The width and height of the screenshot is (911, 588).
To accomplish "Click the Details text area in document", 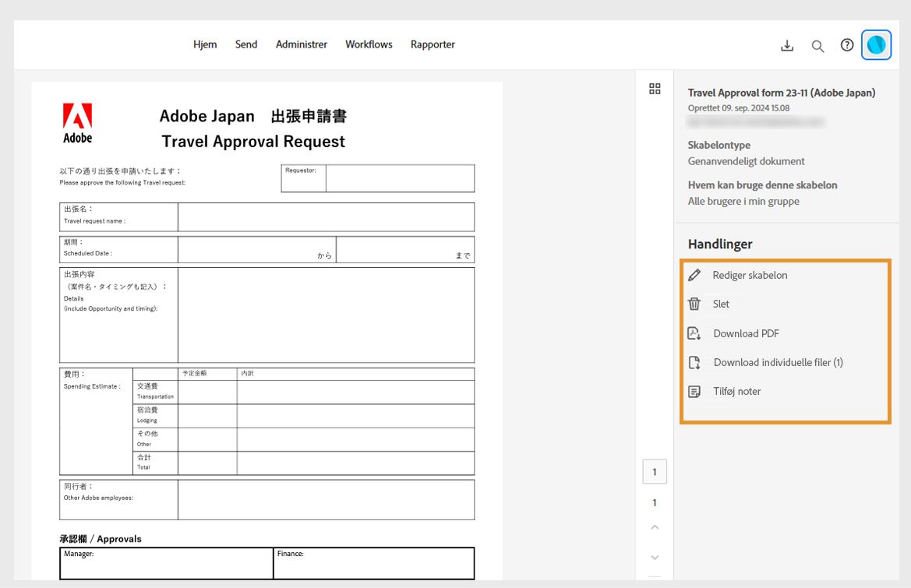I will [x=326, y=315].
